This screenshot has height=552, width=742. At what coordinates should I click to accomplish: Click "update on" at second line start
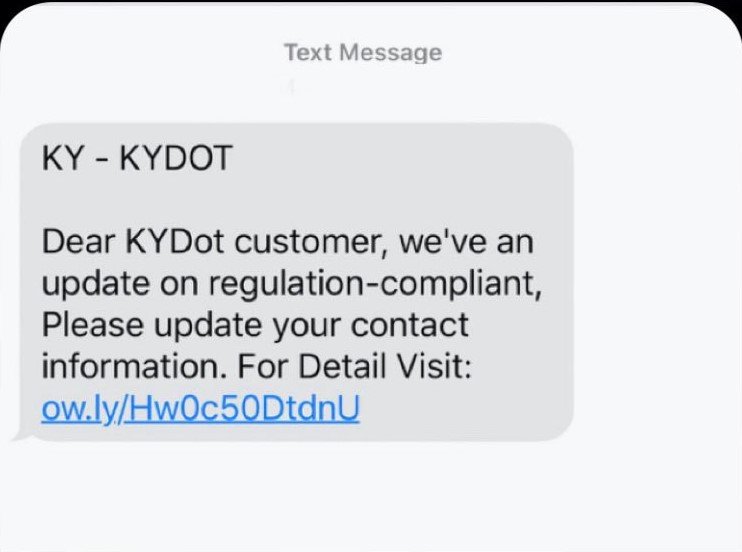[x=120, y=285]
